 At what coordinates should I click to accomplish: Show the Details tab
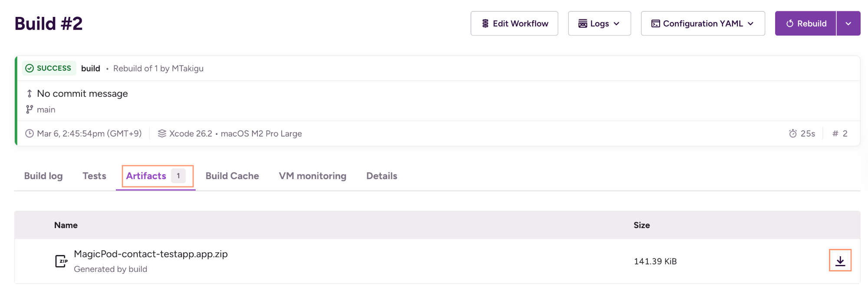point(381,176)
